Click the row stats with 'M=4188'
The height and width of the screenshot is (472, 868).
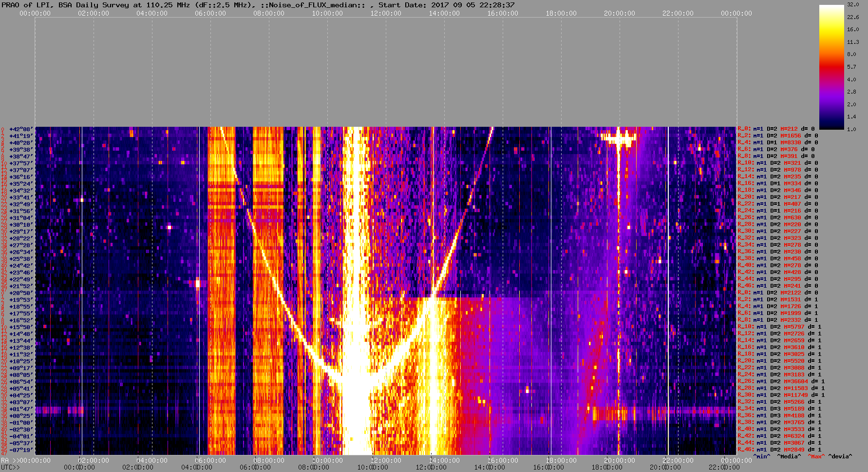779,415
